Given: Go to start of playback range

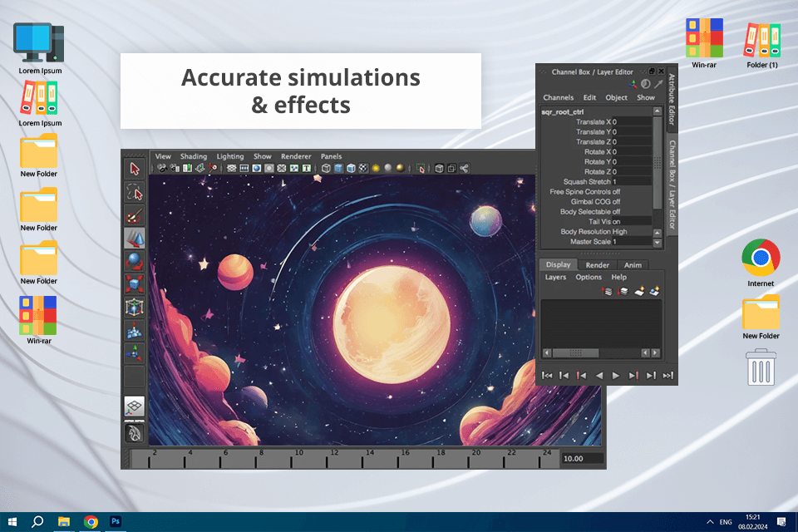Looking at the screenshot, I should pyautogui.click(x=547, y=376).
